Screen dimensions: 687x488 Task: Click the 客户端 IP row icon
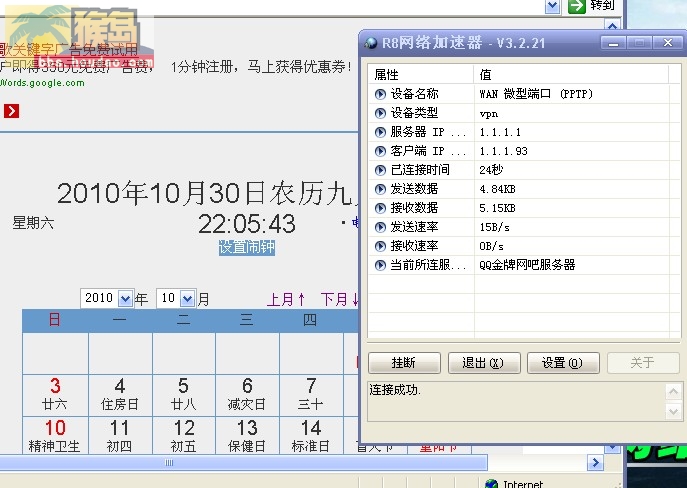(x=380, y=151)
